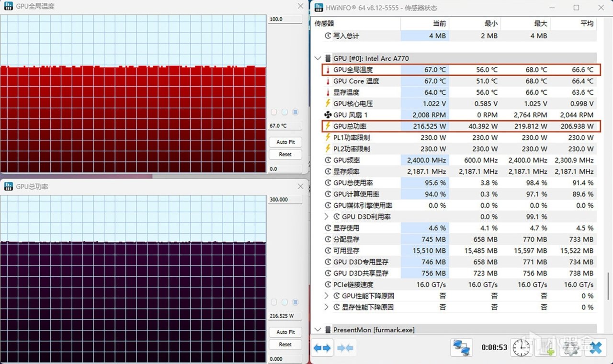Image resolution: width=613 pixels, height=364 pixels.
Task: Click the 15,510 MB current value of 可用显存
Action: click(429, 250)
